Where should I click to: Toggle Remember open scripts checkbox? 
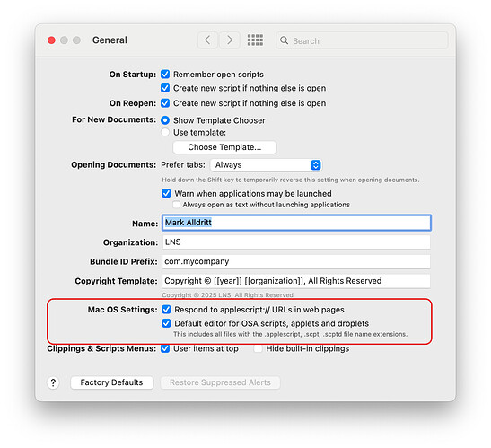pos(165,75)
